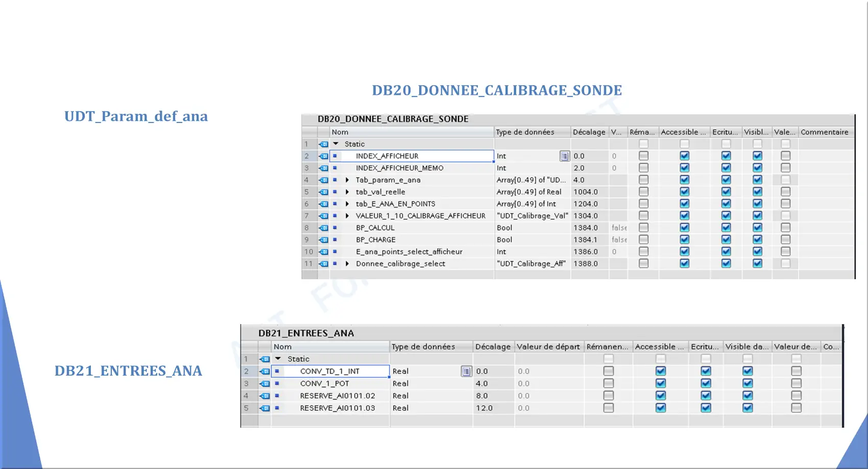Click the tag icon of the RESERVE_AI0101.02 row
This screenshot has width=868, height=469.
264,396
